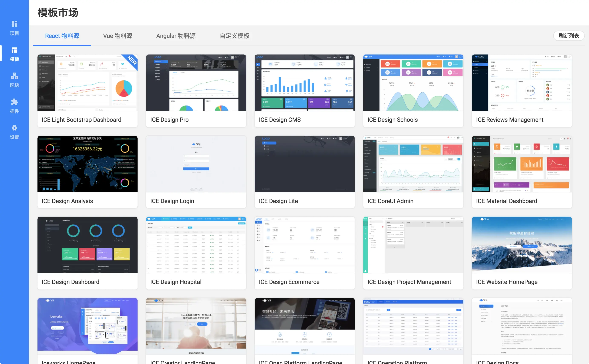The image size is (589, 364).
Task: Pick the ICE Design CMS template
Action: coord(304,83)
